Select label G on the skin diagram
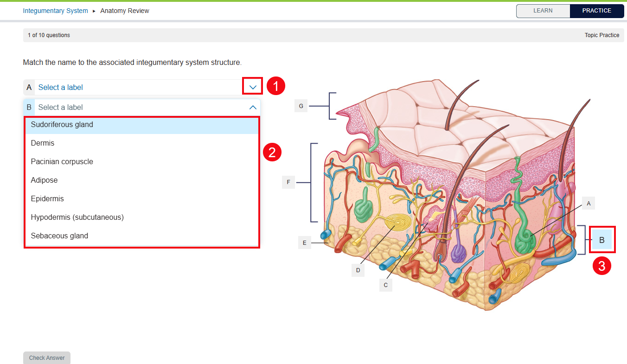 tap(301, 106)
